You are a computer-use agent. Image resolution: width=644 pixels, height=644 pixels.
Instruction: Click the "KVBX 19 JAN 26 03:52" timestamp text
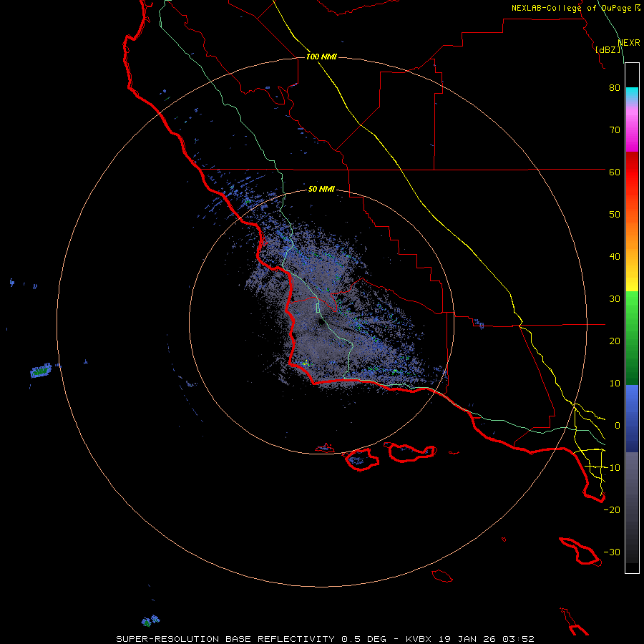pyautogui.click(x=470, y=639)
